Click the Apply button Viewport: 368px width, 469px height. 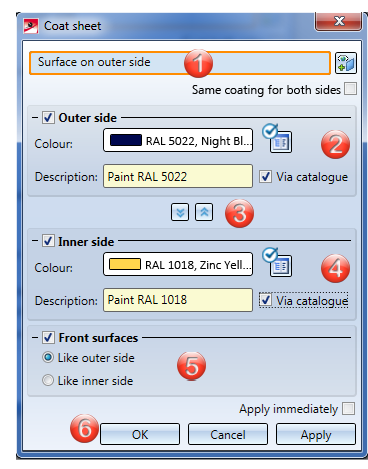point(316,434)
